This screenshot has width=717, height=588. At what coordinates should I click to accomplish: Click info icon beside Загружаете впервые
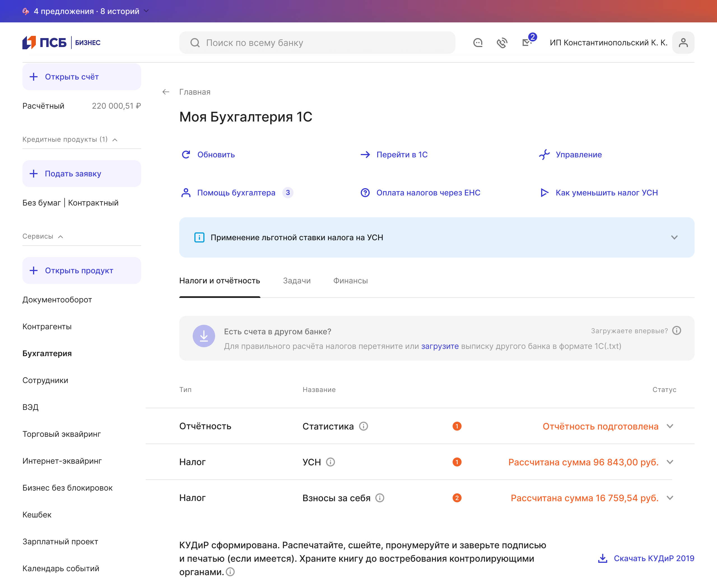point(677,331)
